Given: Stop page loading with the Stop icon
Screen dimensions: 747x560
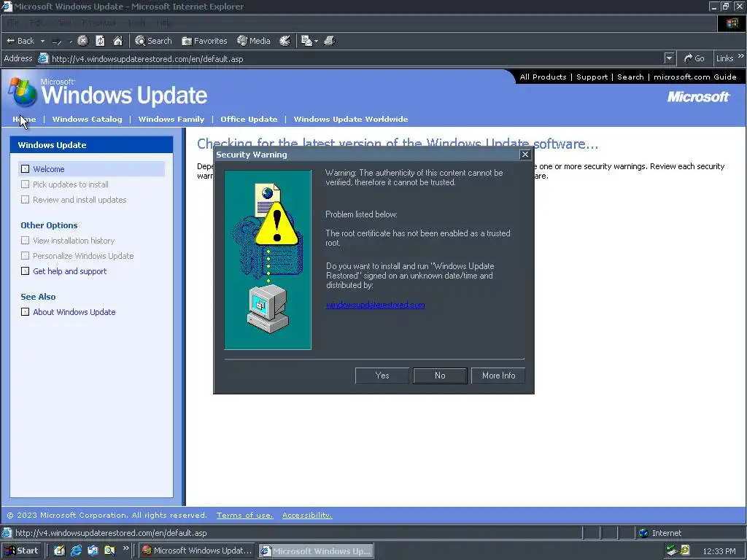Looking at the screenshot, I should (x=83, y=41).
